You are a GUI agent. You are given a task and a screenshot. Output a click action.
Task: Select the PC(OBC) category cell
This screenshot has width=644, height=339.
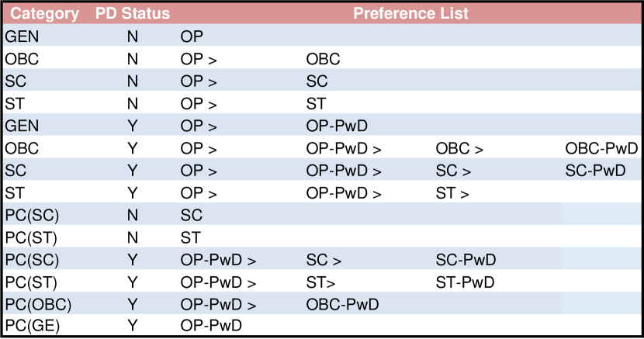point(38,305)
